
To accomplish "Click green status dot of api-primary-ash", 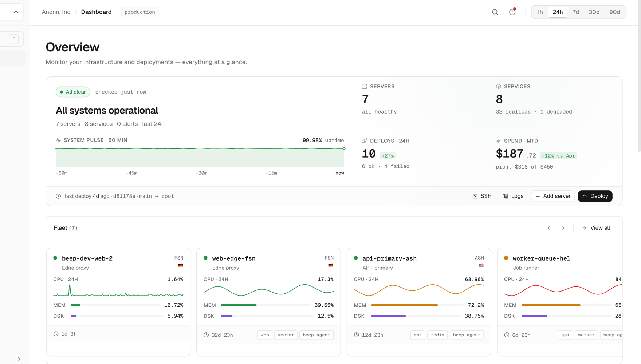I will [x=356, y=258].
